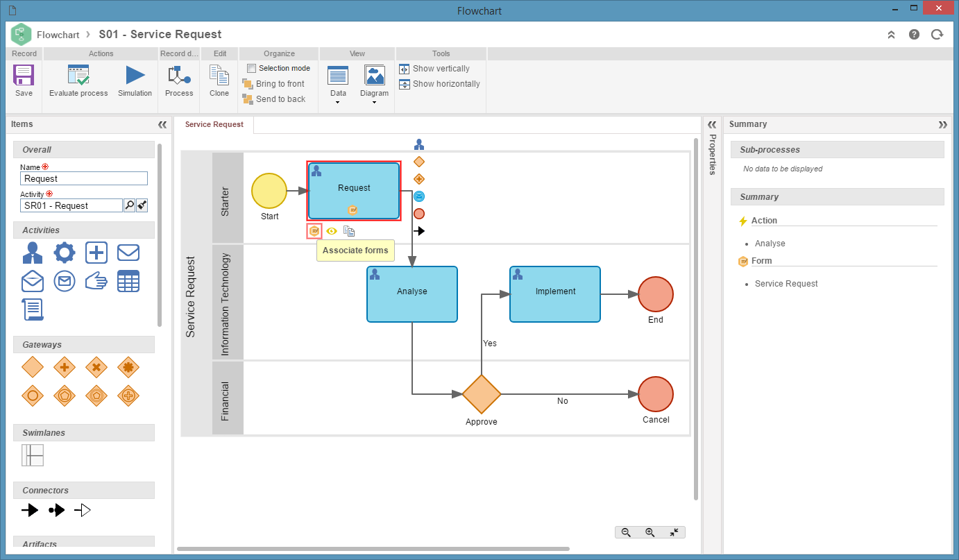Search activity with magnifier button

(129, 205)
